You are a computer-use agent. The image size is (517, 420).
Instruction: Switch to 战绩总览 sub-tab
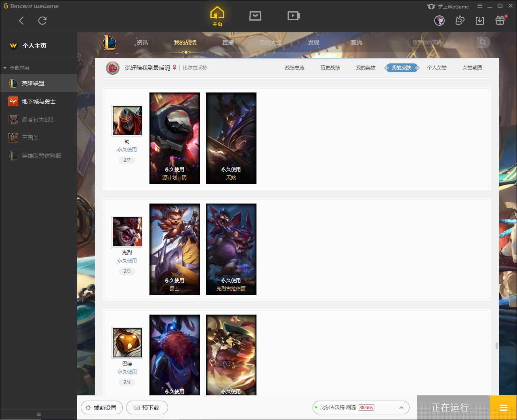pos(295,68)
